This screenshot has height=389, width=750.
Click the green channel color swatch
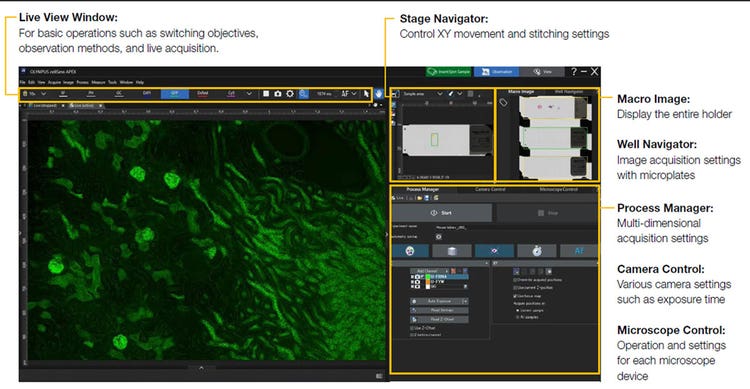click(428, 277)
